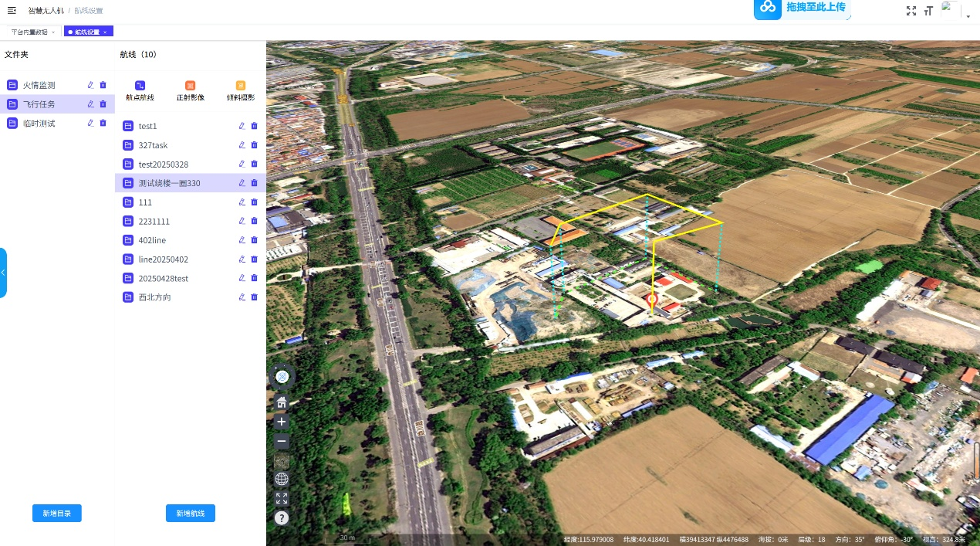Click the globe scene mode icon
The image size is (980, 546).
(x=282, y=480)
